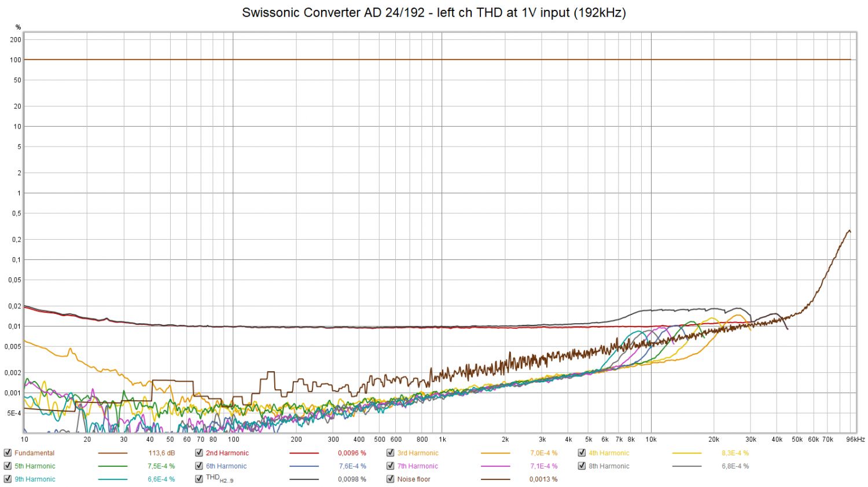Viewport: 868px width, 487px height.
Task: Disable the Noise floor checkbox
Action: tap(391, 479)
